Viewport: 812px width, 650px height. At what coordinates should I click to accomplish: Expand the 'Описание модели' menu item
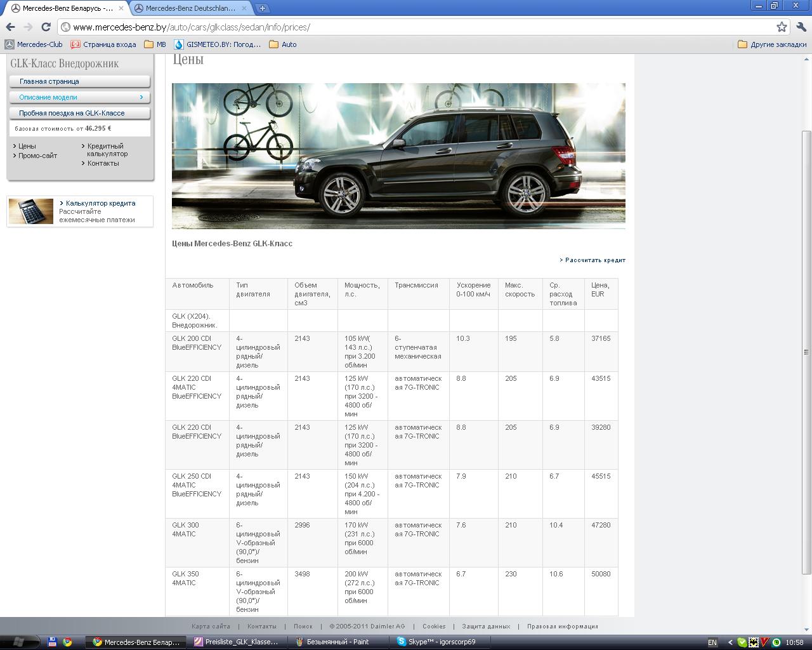(80, 97)
